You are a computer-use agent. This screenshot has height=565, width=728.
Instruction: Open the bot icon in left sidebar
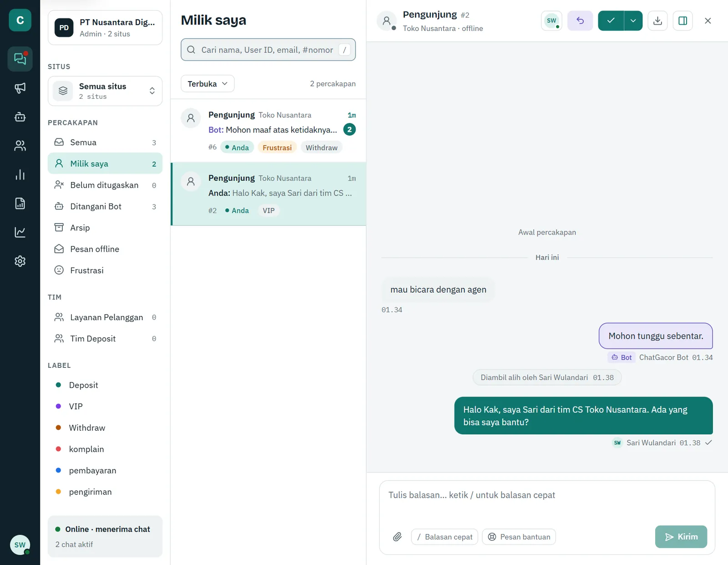[20, 117]
